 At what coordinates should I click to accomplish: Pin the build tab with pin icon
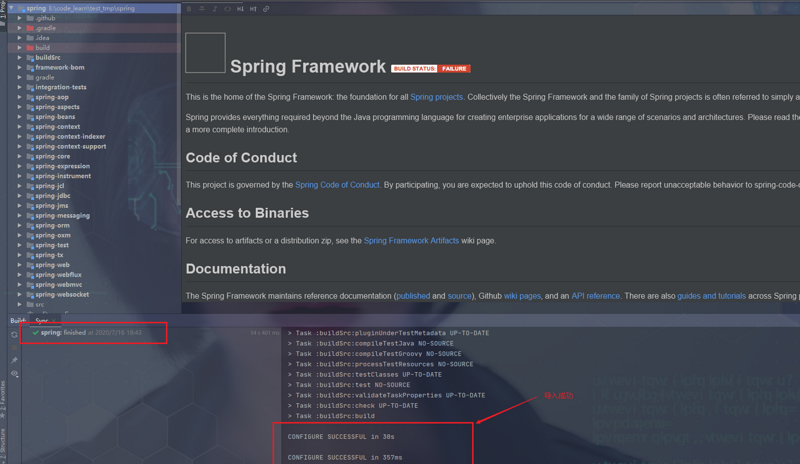pos(14,360)
